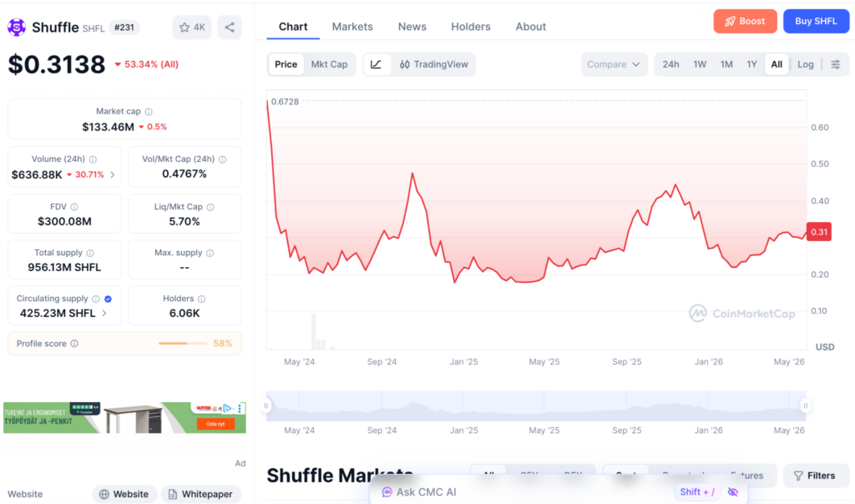This screenshot has height=504, width=855.
Task: Enable Log scale on chart
Action: [806, 64]
